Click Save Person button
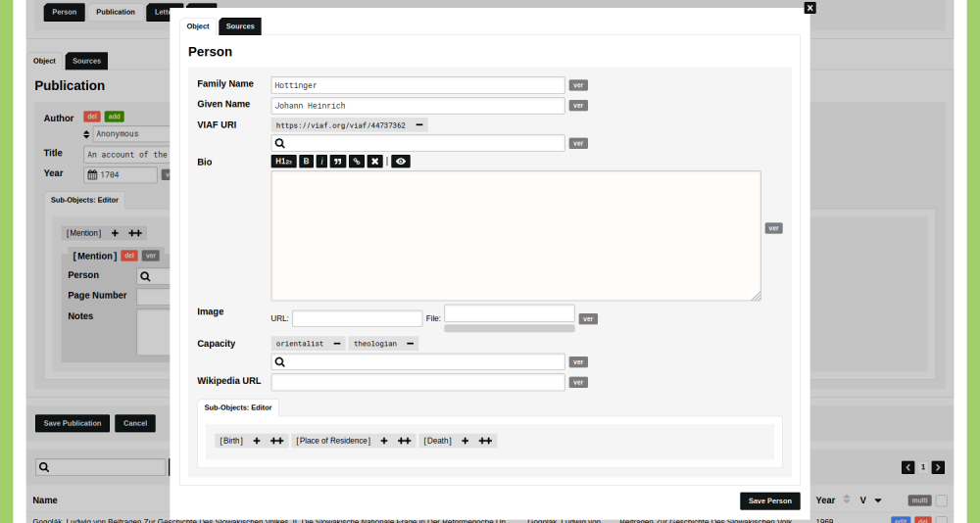 tap(769, 501)
